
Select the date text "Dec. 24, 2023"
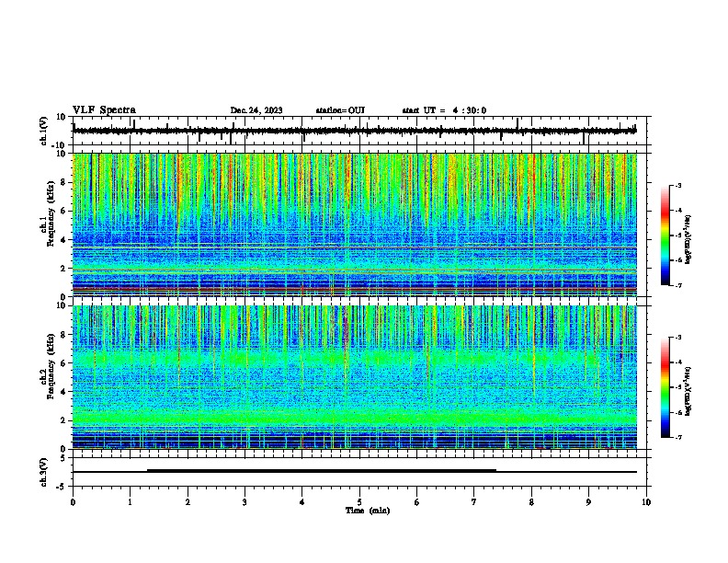[x=256, y=110]
